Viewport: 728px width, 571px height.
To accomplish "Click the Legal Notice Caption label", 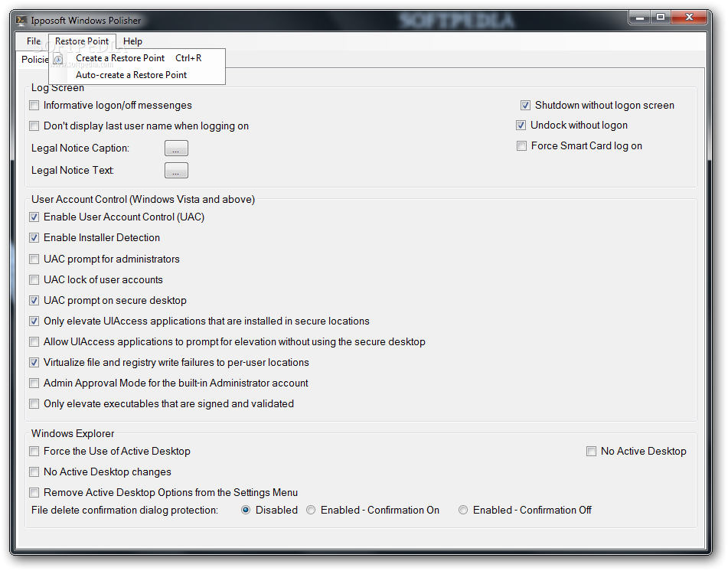I will tap(80, 148).
